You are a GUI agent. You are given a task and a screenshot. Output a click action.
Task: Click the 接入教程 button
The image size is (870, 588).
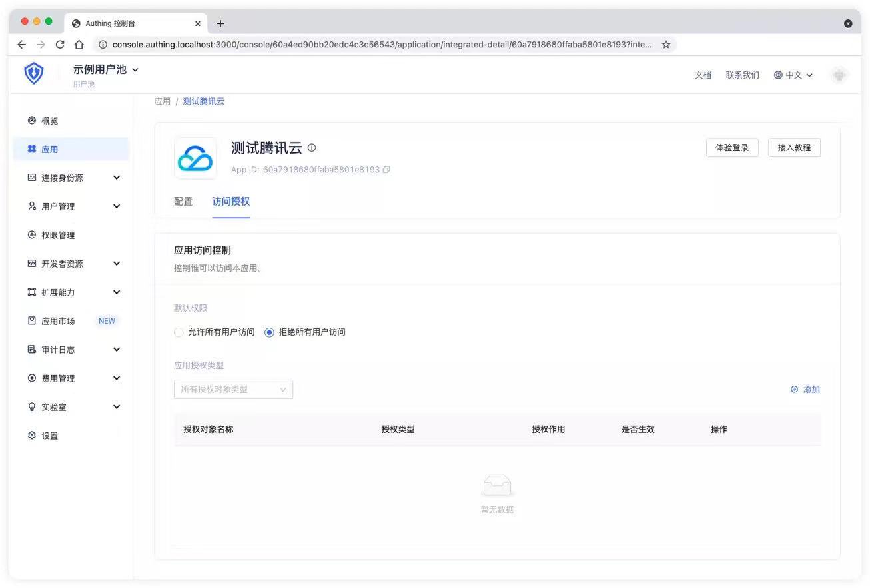794,148
